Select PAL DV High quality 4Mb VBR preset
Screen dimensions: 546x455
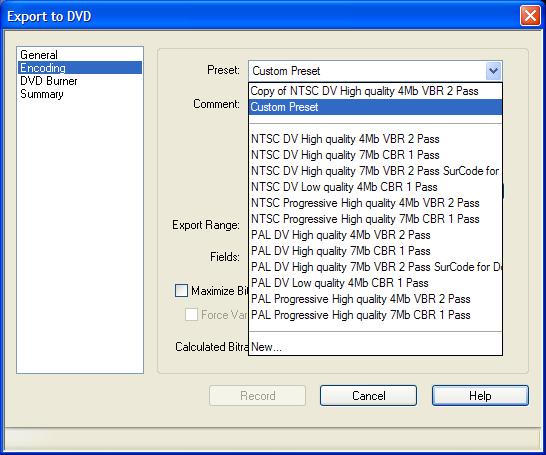pyautogui.click(x=375, y=235)
